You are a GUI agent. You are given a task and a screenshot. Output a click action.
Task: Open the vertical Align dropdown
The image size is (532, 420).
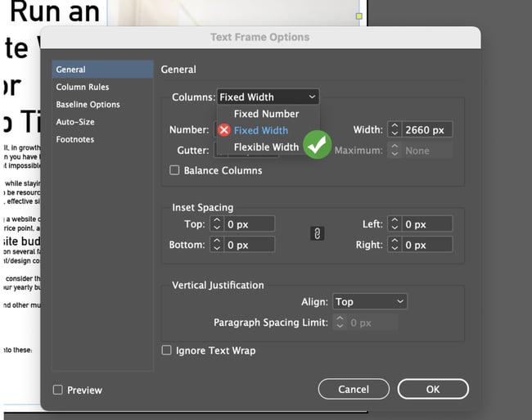[370, 301]
